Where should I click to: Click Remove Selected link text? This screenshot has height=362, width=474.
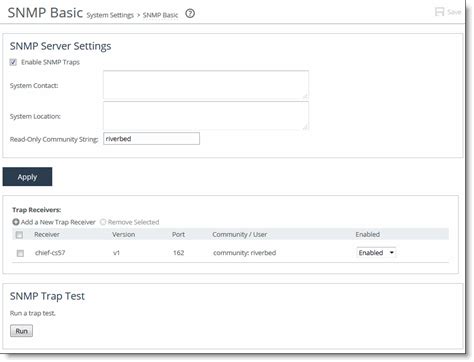tap(133, 222)
